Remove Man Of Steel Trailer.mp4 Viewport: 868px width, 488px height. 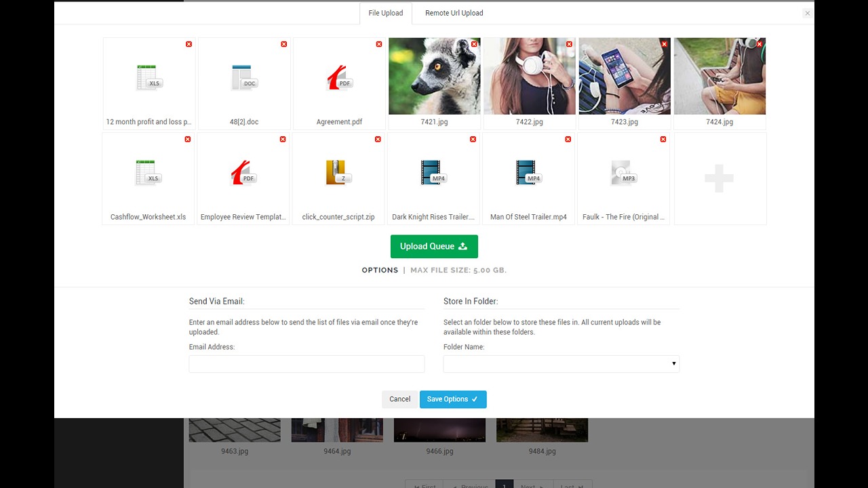[x=568, y=139]
